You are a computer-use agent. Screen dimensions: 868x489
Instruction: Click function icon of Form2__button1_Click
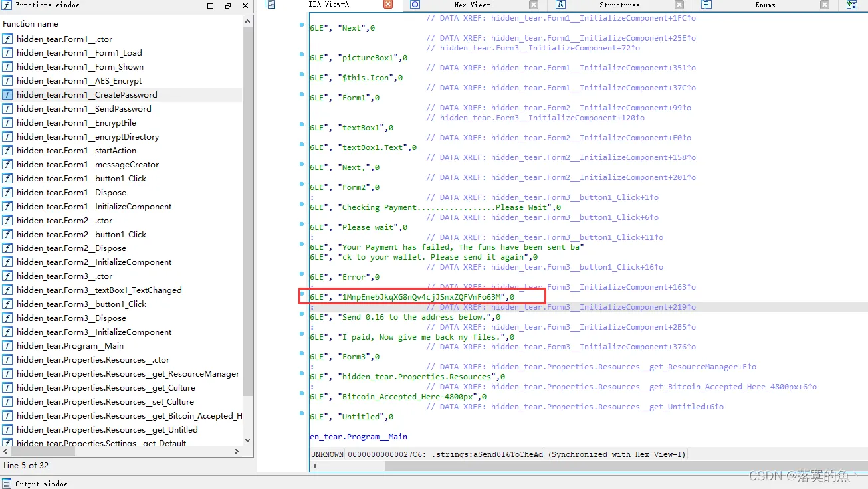7,234
